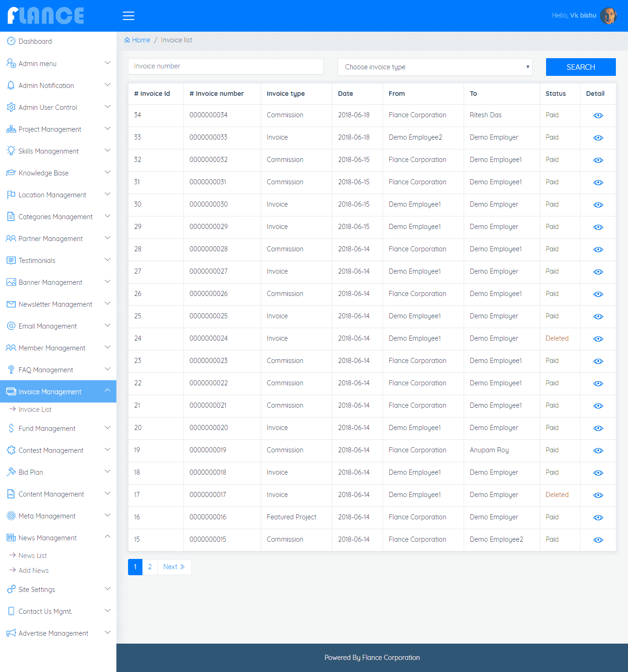View details of invoice 0000000034

[598, 115]
